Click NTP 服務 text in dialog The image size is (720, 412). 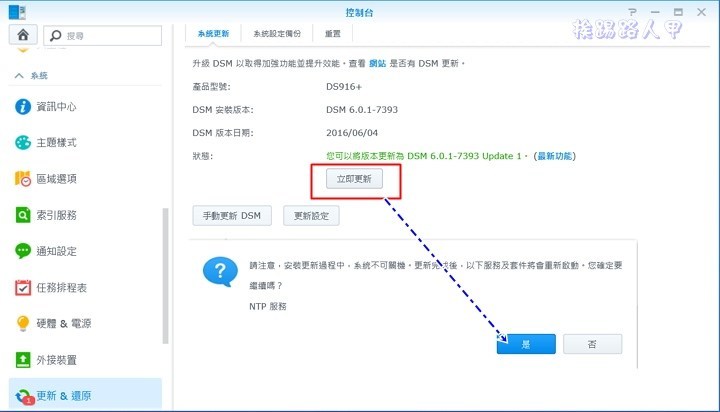(268, 306)
